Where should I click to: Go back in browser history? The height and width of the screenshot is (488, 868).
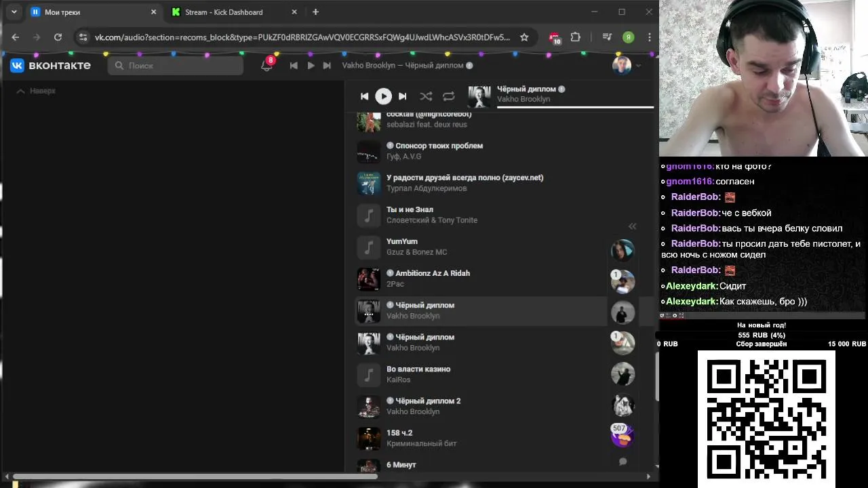16,37
